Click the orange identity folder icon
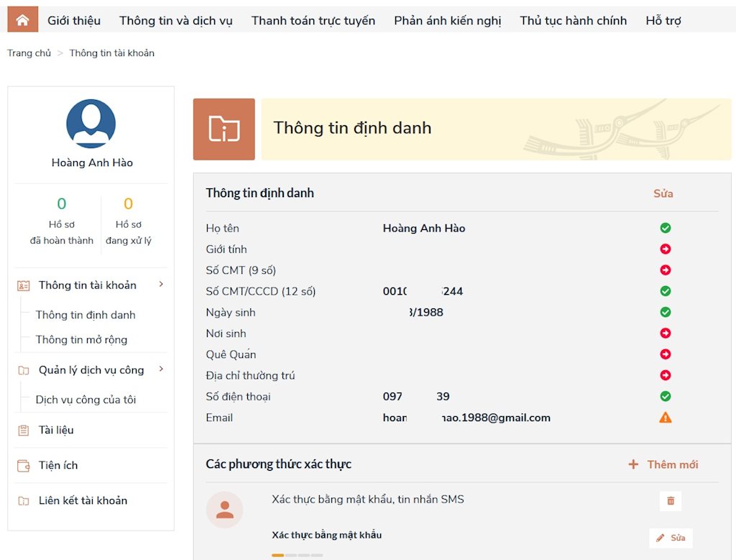Image resolution: width=736 pixels, height=560 pixels. [x=224, y=129]
